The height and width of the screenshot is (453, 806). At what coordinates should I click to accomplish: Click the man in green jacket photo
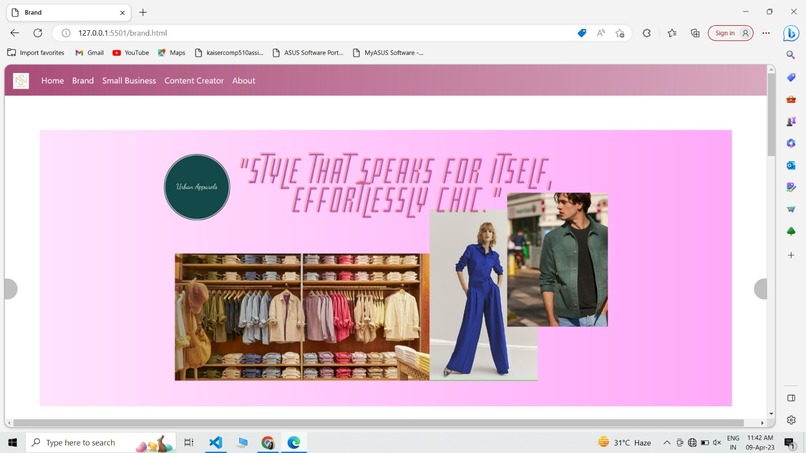[x=558, y=260]
